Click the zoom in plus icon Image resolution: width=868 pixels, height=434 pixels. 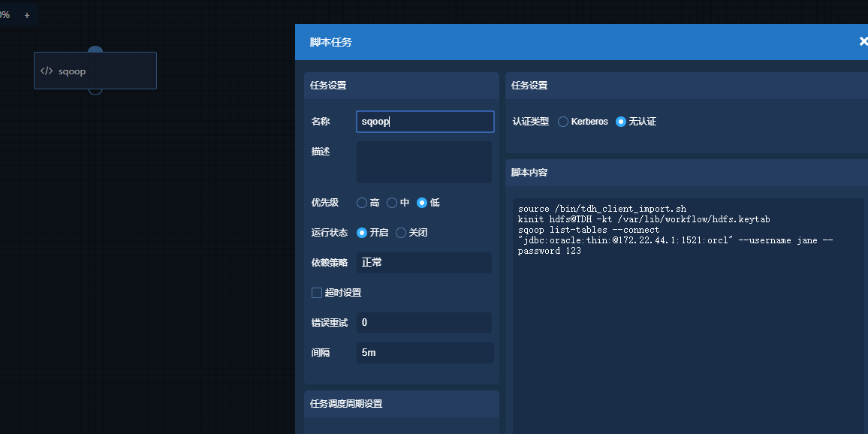tap(27, 15)
